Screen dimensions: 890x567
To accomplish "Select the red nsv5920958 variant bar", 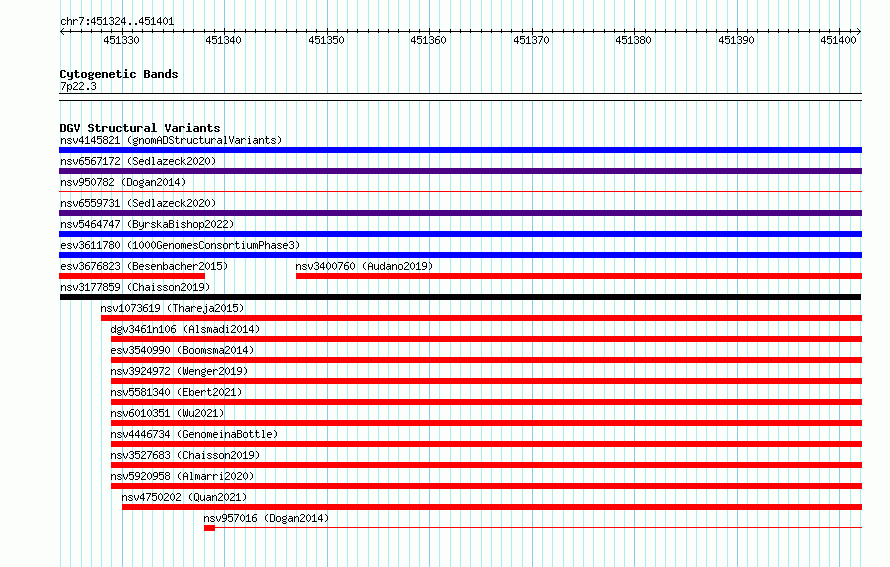I will pyautogui.click(x=486, y=486).
